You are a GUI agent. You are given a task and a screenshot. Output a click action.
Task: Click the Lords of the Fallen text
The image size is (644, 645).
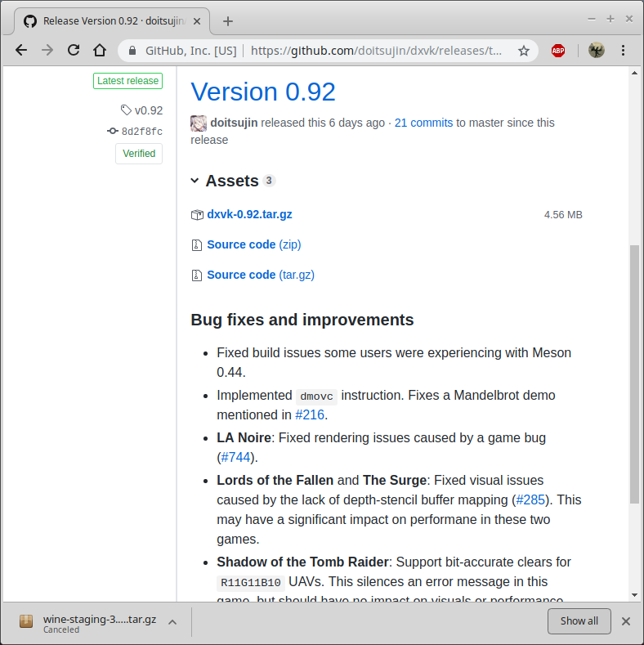click(275, 480)
